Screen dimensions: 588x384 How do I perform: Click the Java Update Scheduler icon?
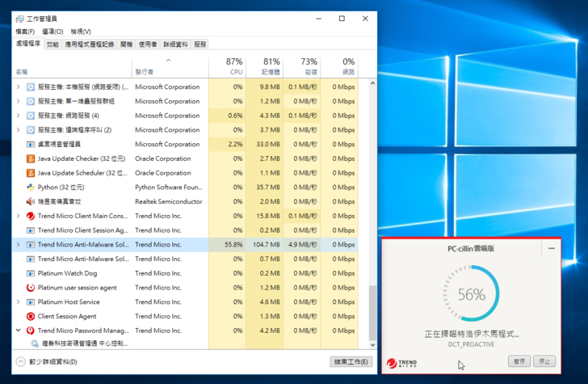pos(31,173)
